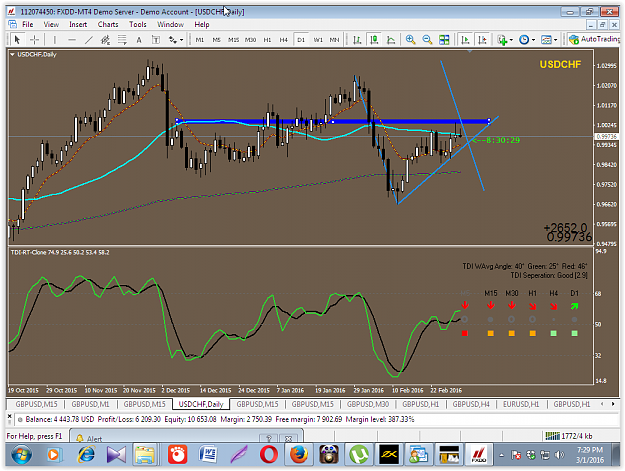Switch chart to W1 weekly timeframe
This screenshot has height=471, width=625.
[318, 40]
